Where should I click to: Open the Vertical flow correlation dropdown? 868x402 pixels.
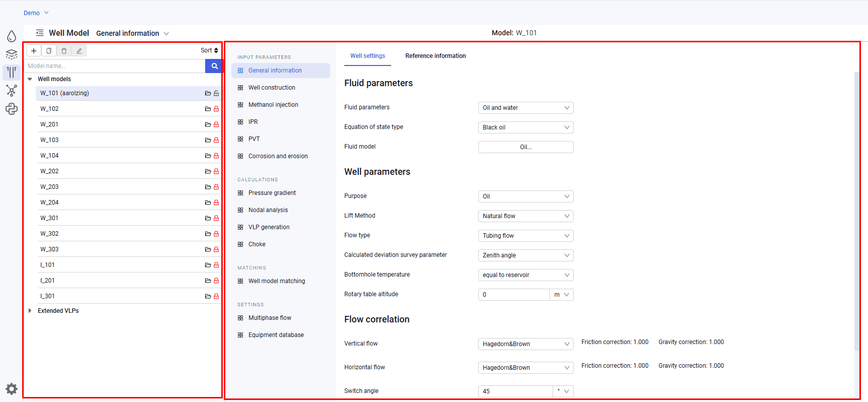(526, 344)
